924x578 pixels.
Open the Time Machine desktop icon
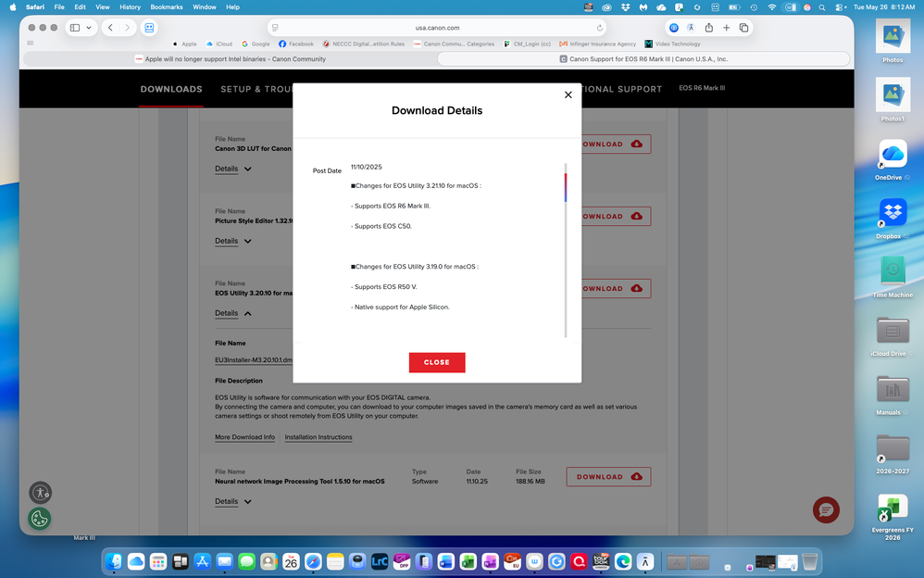(x=893, y=277)
